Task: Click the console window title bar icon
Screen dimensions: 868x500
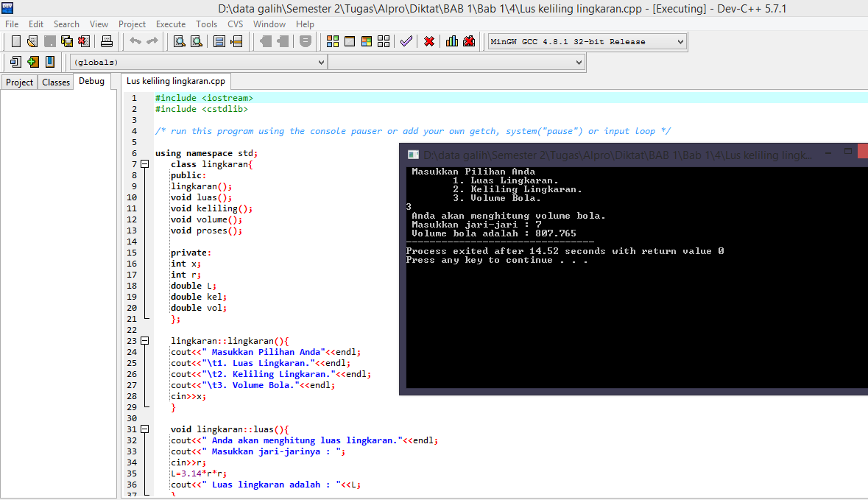Action: click(x=413, y=155)
